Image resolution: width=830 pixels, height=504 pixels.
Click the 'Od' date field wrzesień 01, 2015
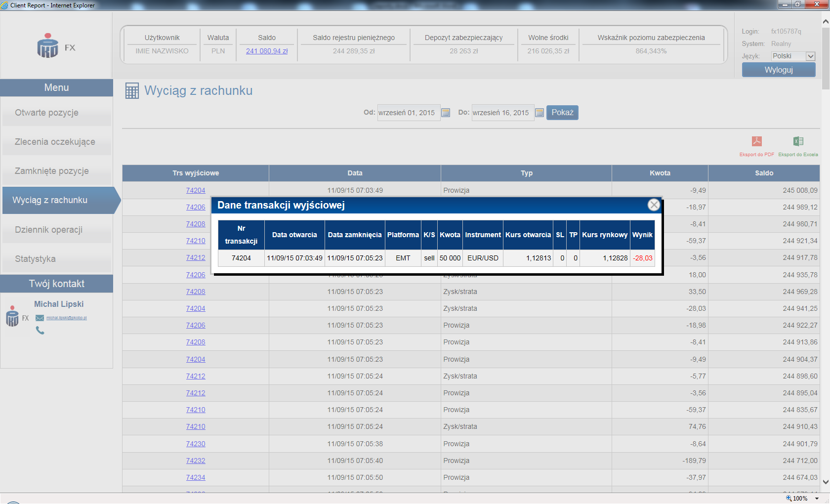click(x=408, y=113)
